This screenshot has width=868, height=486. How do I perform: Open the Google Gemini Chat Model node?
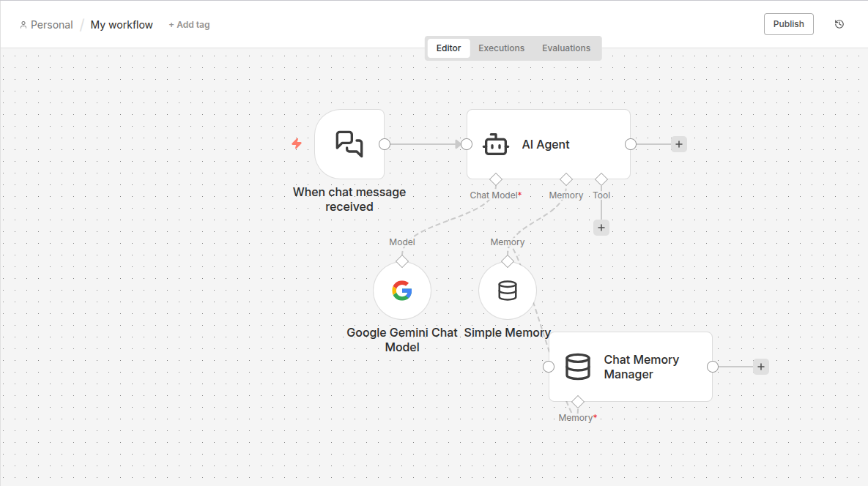click(401, 291)
